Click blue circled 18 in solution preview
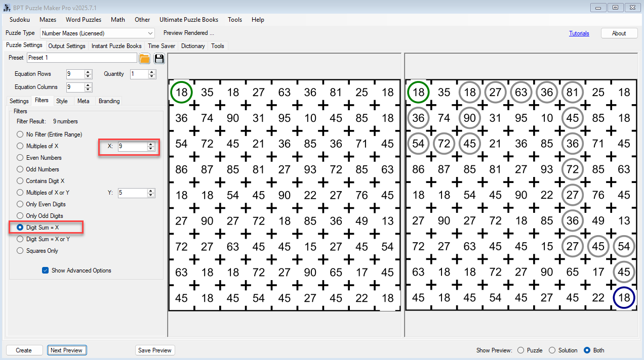 [624, 297]
